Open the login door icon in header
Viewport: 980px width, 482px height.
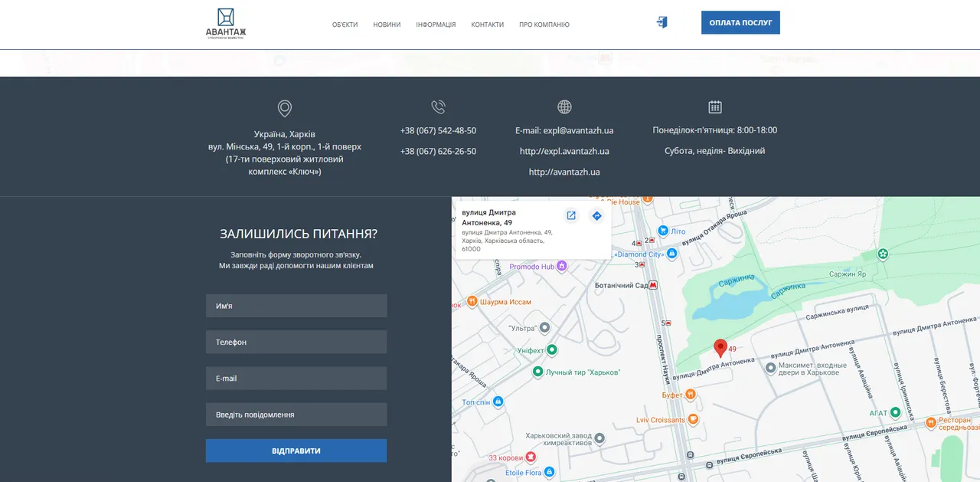tap(662, 22)
